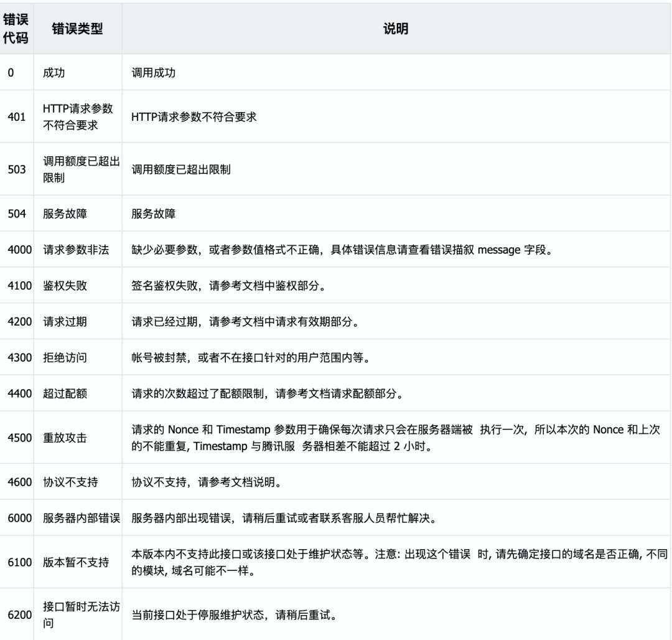Click the 服务器内部错误 error type

82,518
